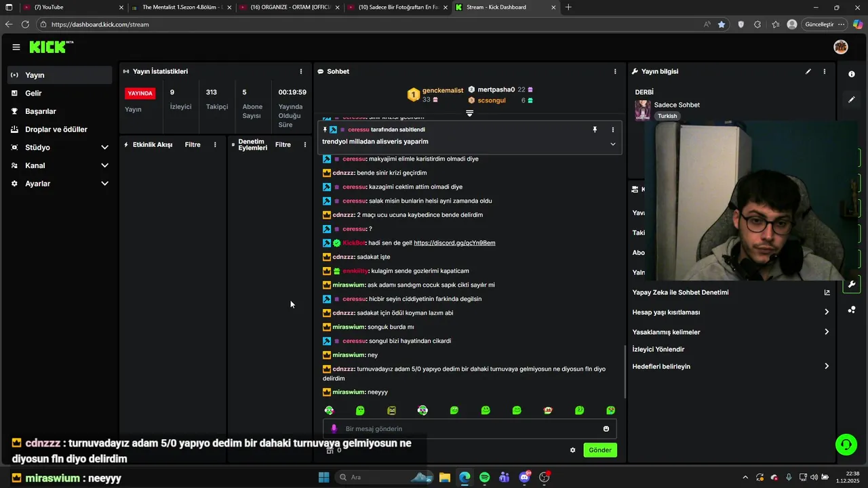This screenshot has width=868, height=488.
Task: Open Discord from the taskbar
Action: coord(524,477)
